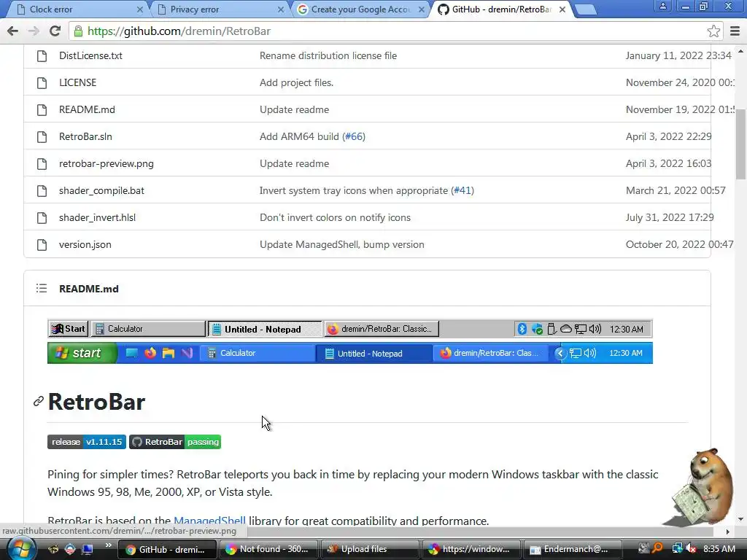Screen dimensions: 747x560
Task: Open shader_compile.bat file
Action: (101, 191)
